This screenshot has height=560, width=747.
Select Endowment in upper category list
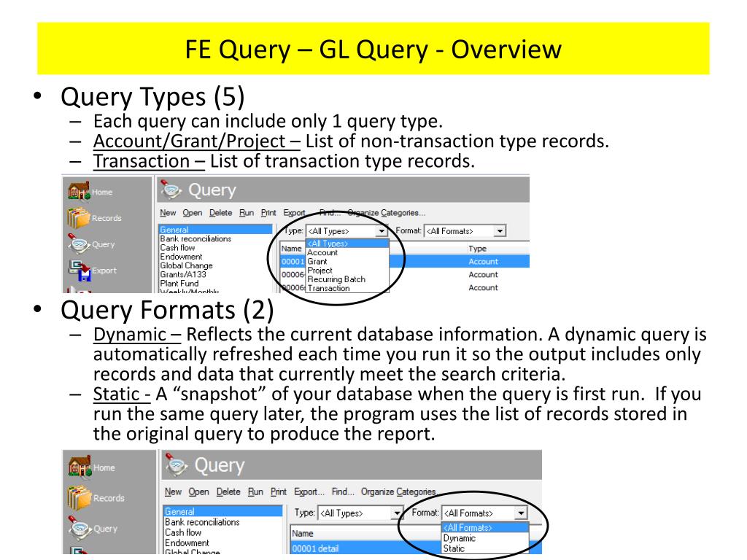click(181, 256)
